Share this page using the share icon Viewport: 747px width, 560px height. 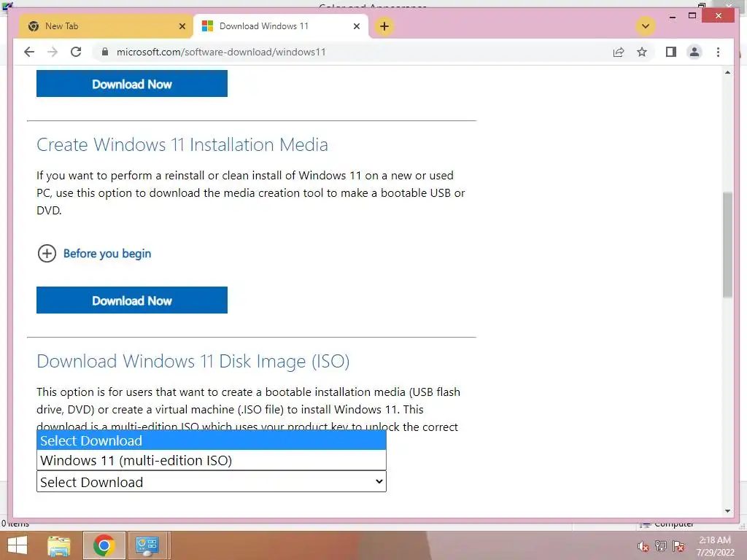(x=619, y=52)
